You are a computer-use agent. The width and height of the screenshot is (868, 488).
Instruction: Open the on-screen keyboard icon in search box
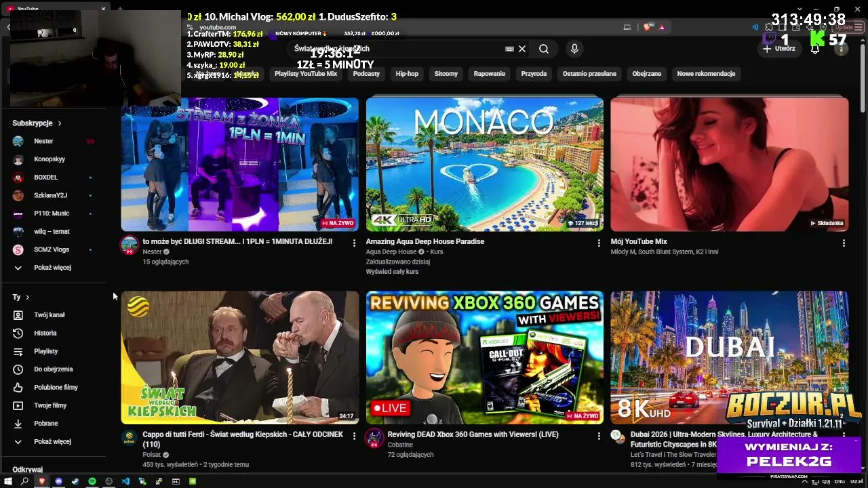pyautogui.click(x=509, y=49)
